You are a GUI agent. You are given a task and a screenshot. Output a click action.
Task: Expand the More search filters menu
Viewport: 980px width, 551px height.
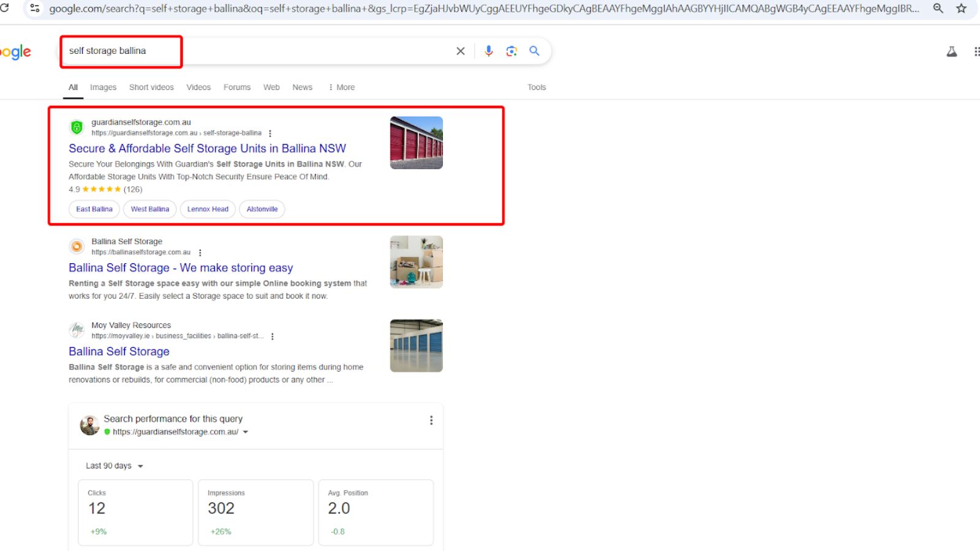342,87
